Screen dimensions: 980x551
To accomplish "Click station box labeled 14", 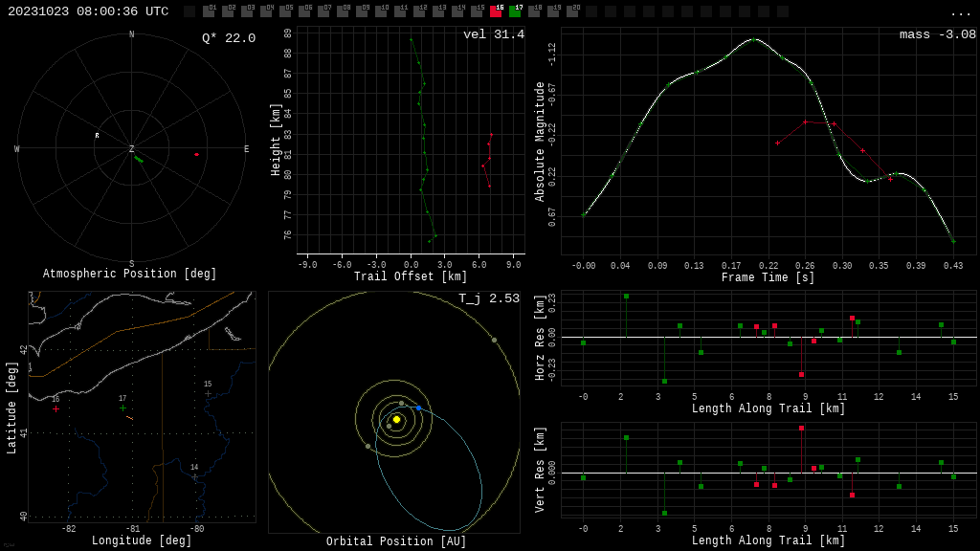I will pos(457,11).
